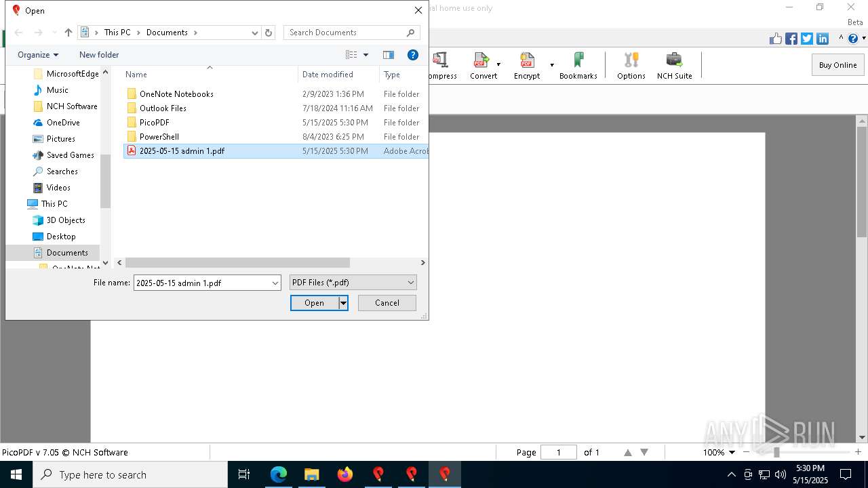Sort by the Date modified column header
Viewport: 868px width, 488px height.
339,75
